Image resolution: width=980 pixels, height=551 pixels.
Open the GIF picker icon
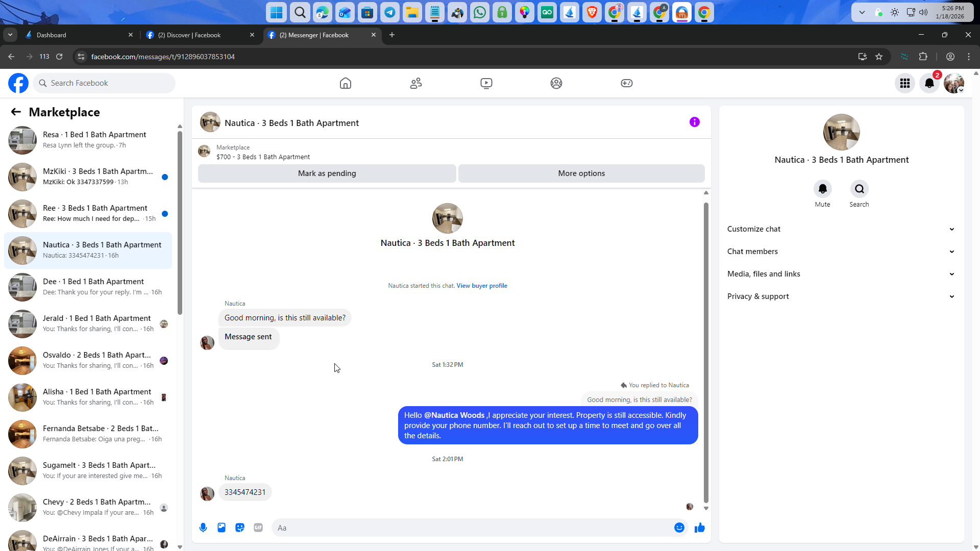point(258,528)
